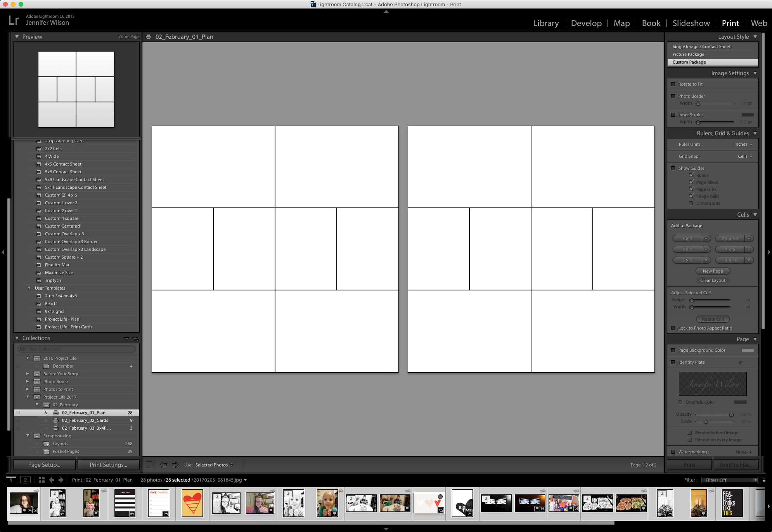
Task: Collapse the Image Settings panel
Action: 755,73
